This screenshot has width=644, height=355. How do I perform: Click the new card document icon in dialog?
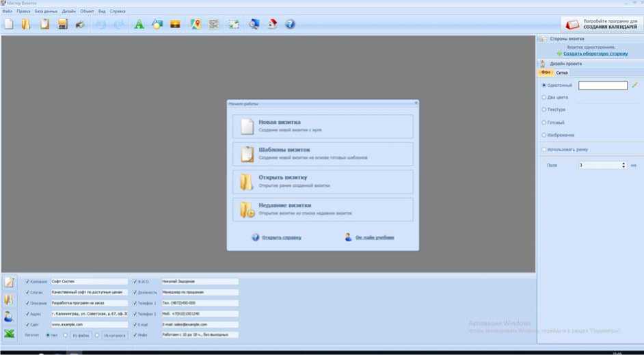coord(247,126)
